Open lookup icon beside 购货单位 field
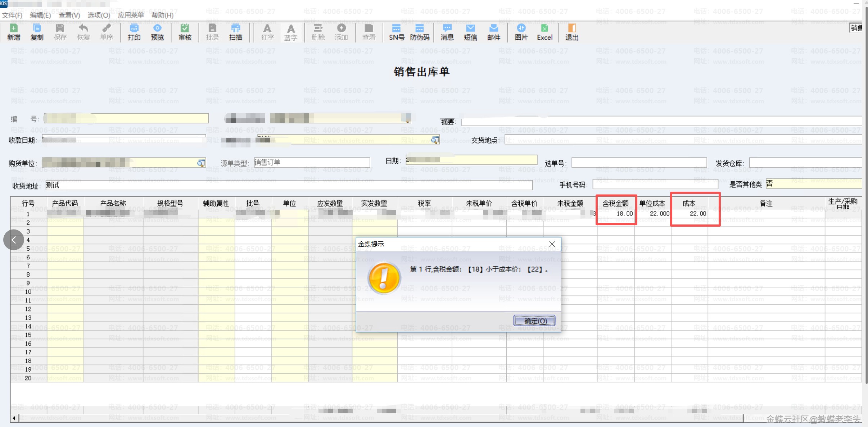 pyautogui.click(x=201, y=163)
